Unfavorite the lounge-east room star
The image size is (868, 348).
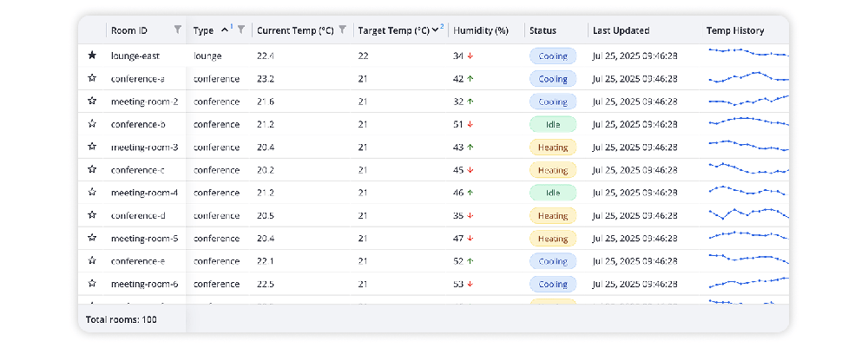(92, 56)
